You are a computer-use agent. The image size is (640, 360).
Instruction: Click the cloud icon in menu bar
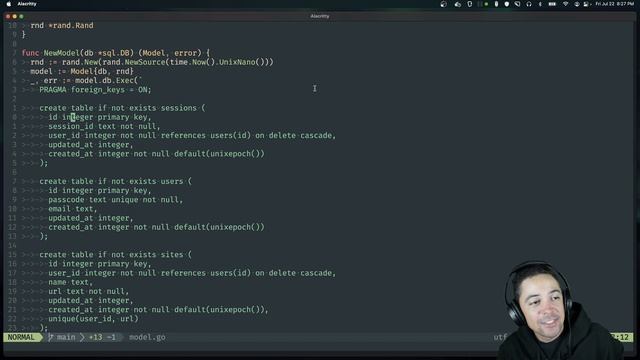click(x=458, y=4)
